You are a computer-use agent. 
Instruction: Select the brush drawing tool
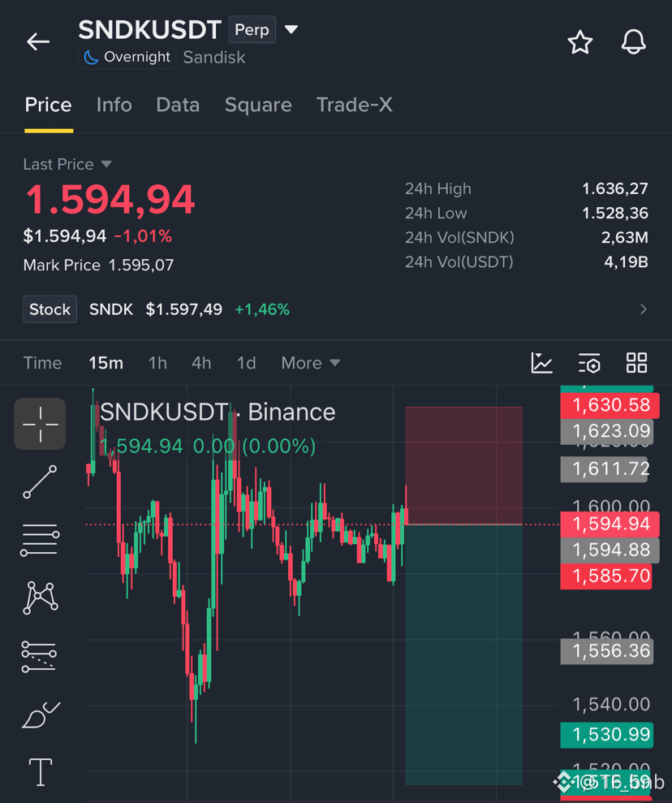point(41,715)
